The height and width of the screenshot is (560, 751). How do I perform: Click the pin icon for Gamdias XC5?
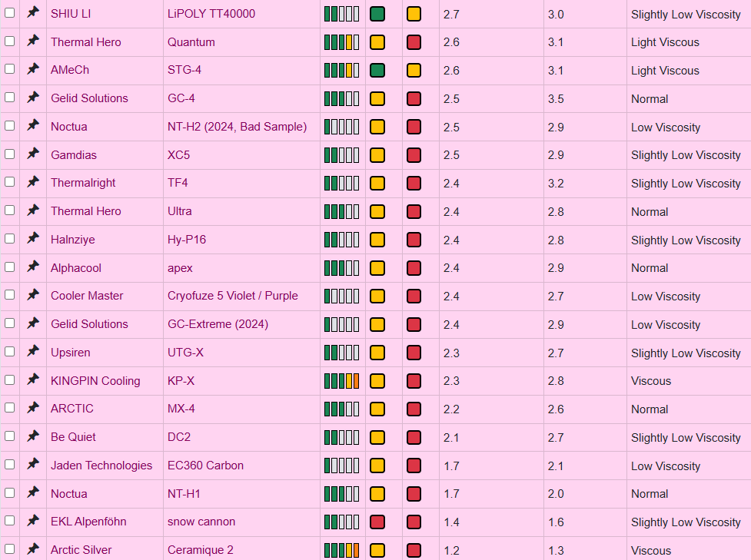[x=32, y=154]
